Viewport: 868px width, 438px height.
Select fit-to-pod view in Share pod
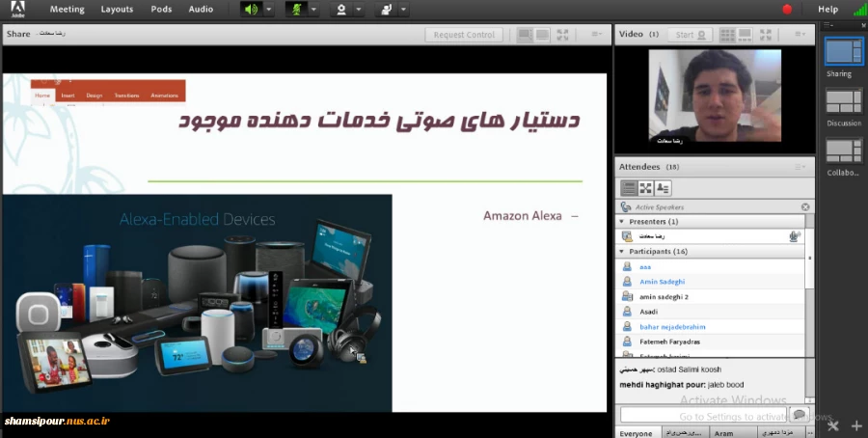pyautogui.click(x=525, y=35)
